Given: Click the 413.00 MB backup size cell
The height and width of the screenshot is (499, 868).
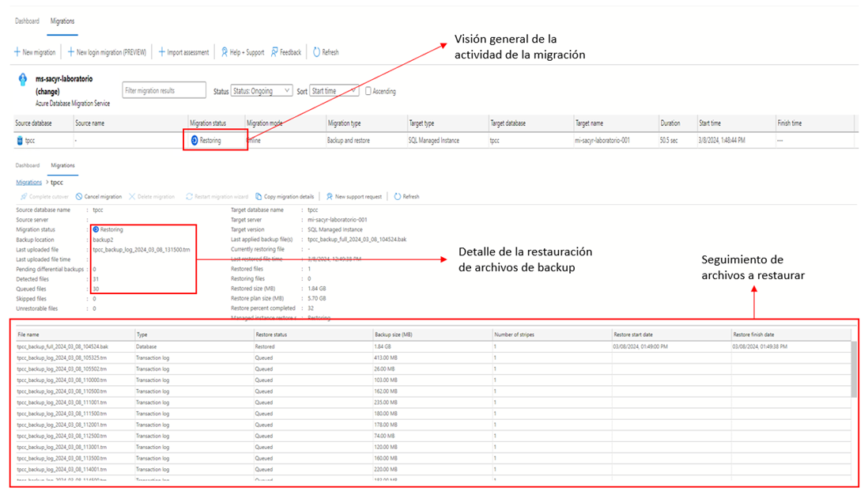Looking at the screenshot, I should click(384, 357).
